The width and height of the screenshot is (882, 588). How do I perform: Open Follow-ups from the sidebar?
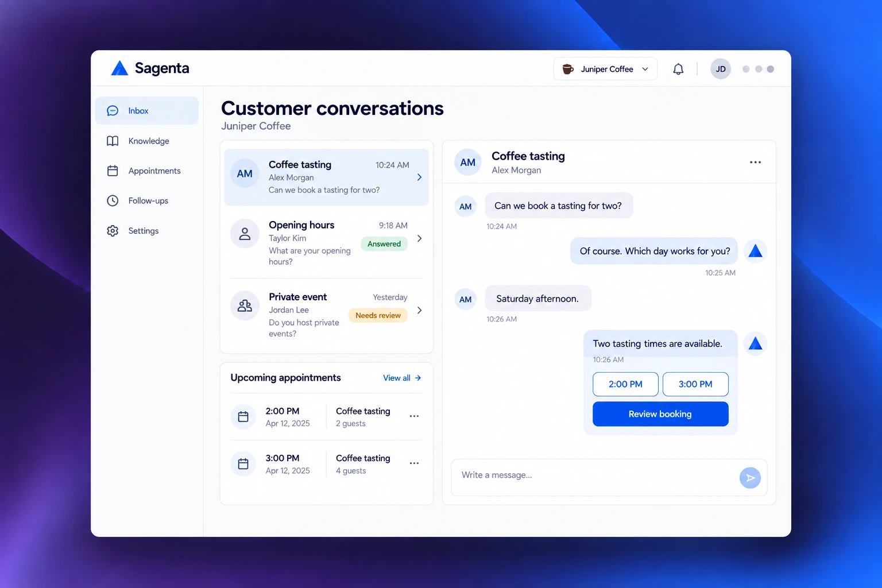pyautogui.click(x=147, y=200)
